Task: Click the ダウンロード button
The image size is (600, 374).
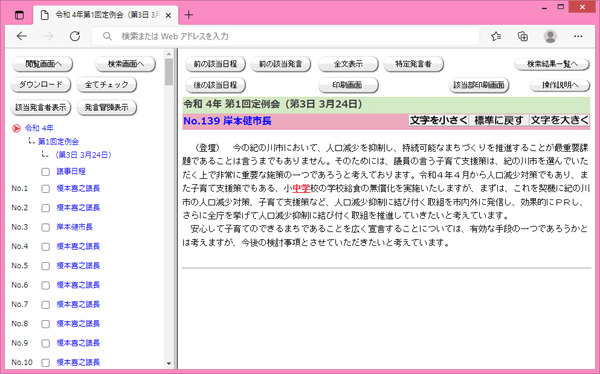Action: point(41,85)
